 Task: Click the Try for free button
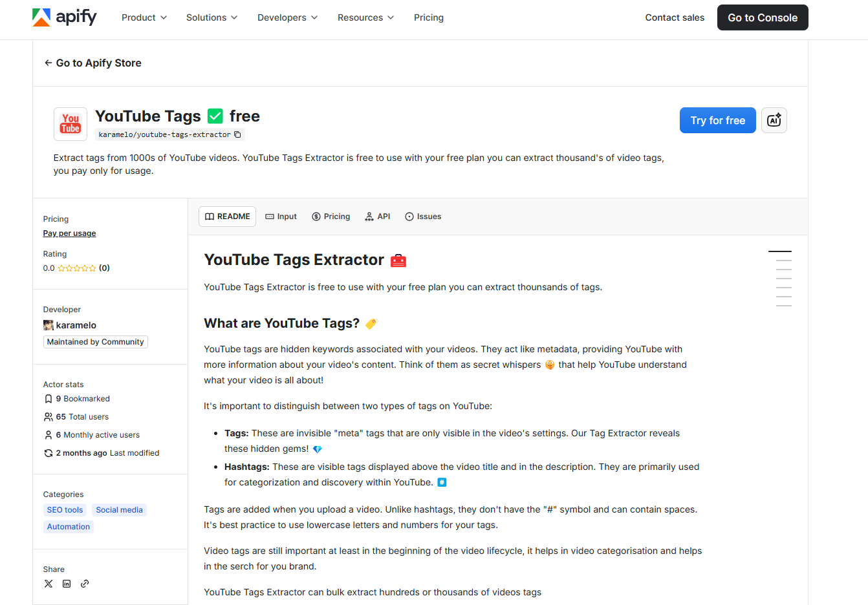(717, 120)
